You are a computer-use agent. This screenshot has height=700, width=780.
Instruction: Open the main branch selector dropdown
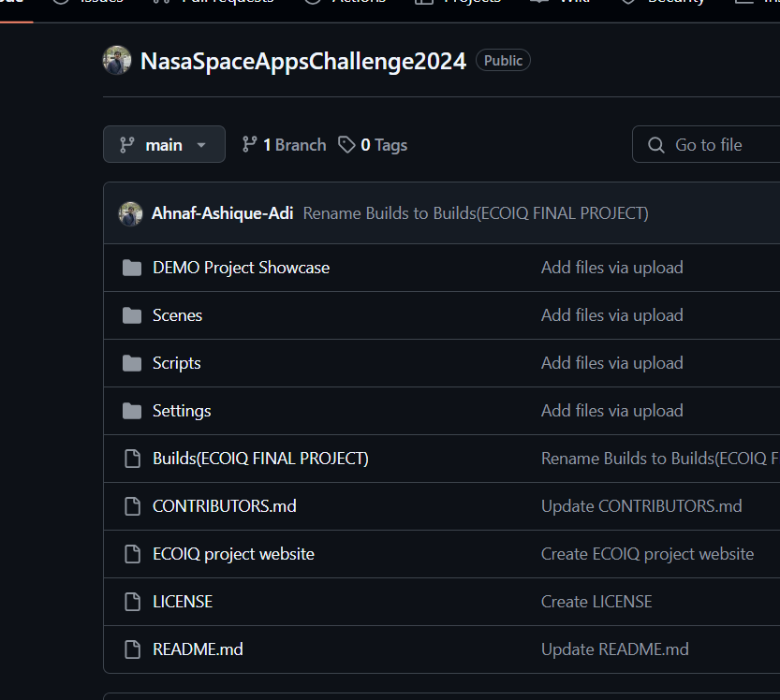(164, 145)
